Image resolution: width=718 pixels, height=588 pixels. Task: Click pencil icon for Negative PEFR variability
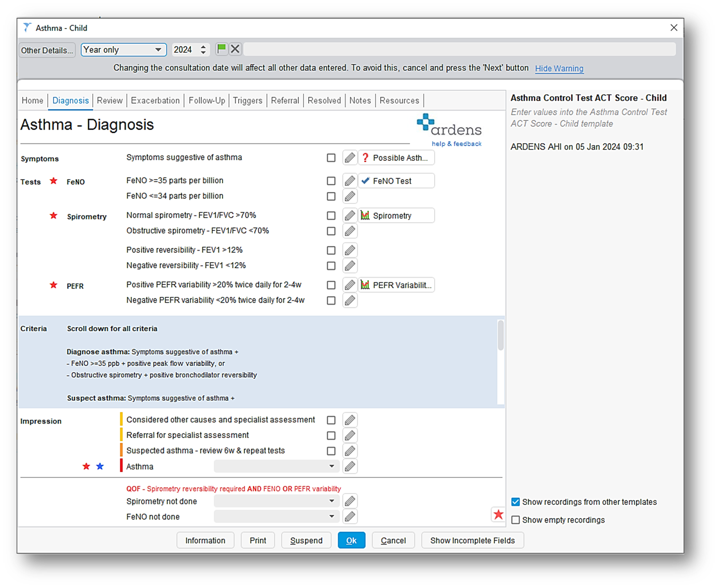pos(350,300)
